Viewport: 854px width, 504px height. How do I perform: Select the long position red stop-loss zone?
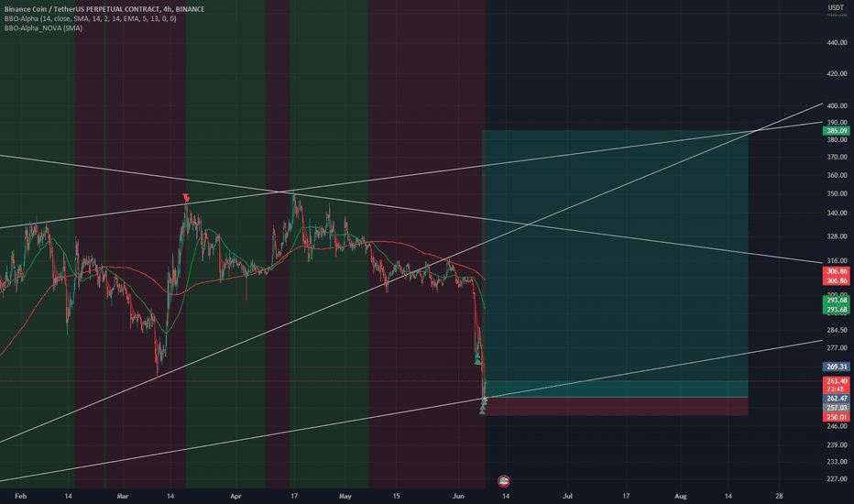[x=616, y=407]
